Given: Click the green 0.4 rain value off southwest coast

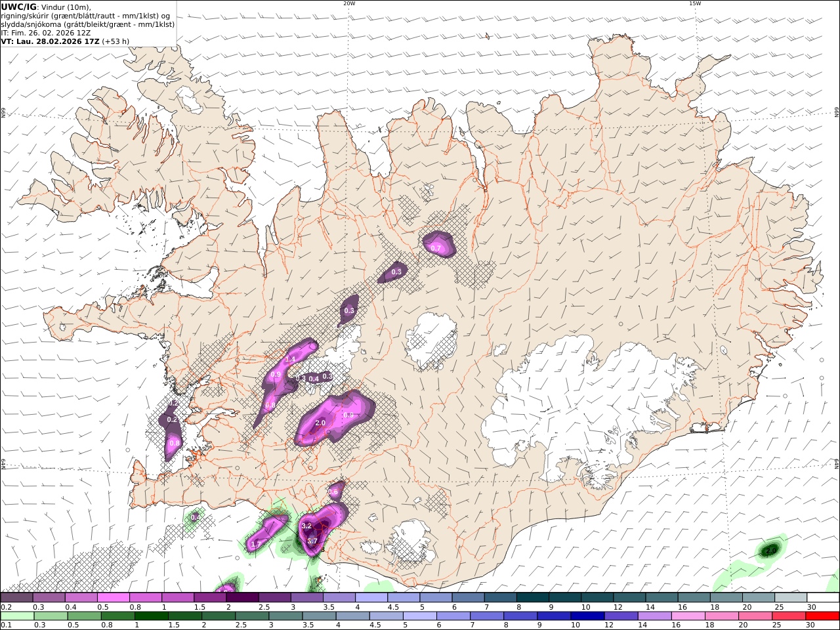Looking at the screenshot, I should (195, 518).
